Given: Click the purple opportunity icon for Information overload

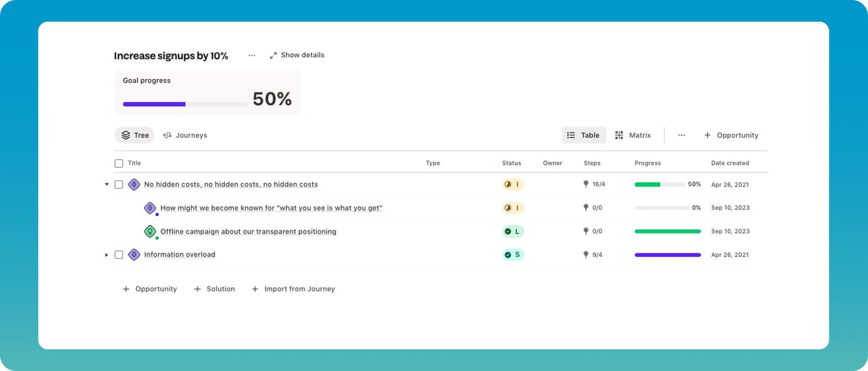Looking at the screenshot, I should click(134, 255).
